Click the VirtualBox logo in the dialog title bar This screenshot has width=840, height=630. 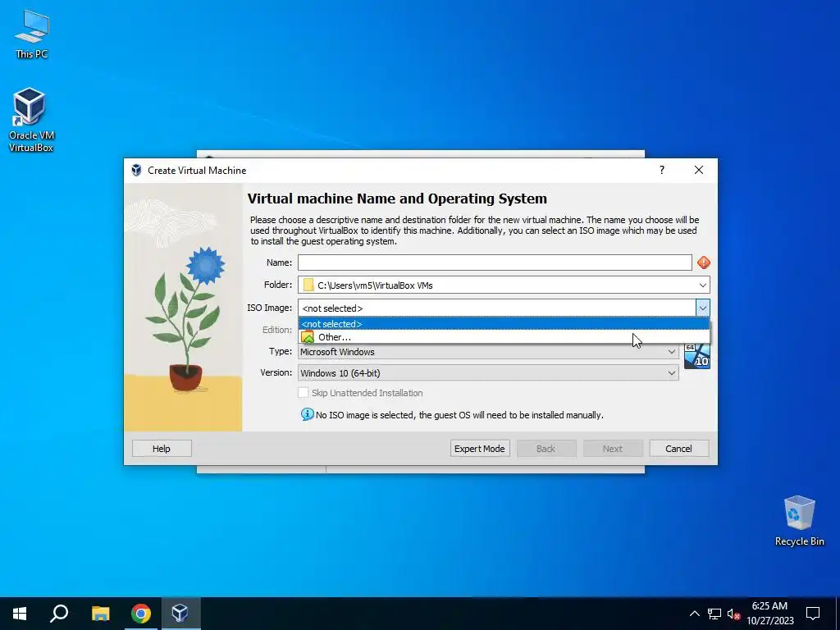pos(137,171)
